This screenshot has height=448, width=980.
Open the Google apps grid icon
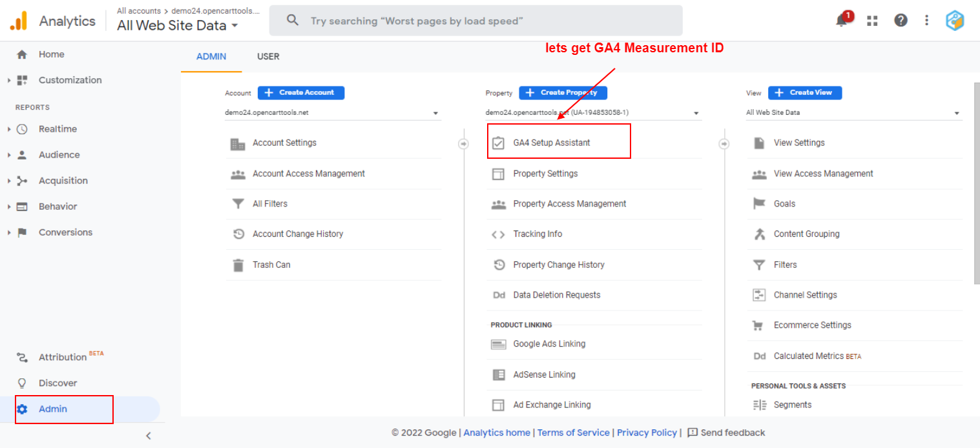pos(872,21)
